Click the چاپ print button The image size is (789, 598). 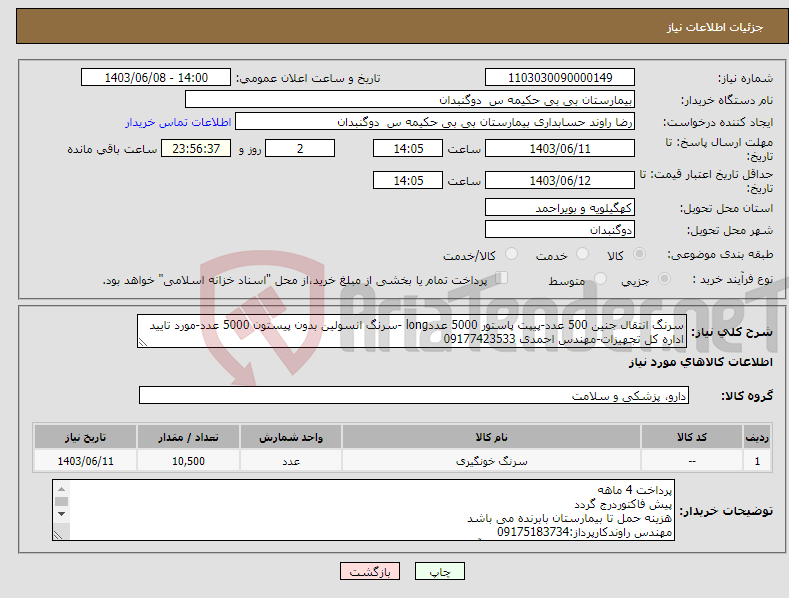tap(440, 571)
